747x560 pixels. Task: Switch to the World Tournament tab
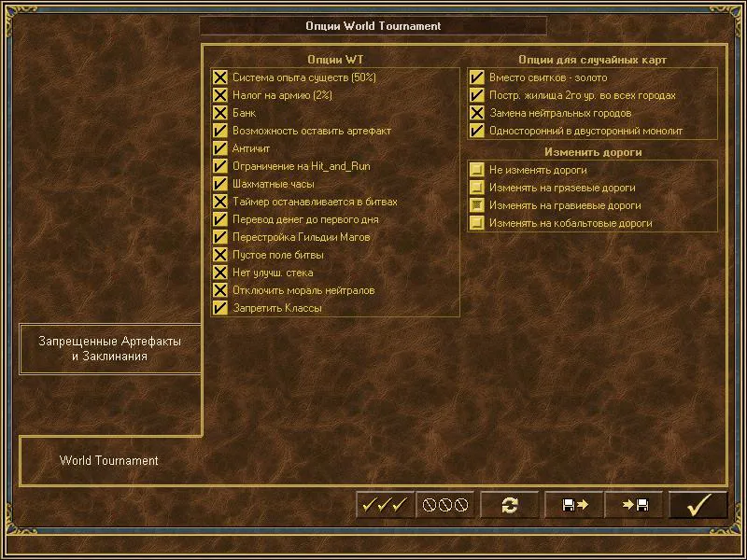click(x=109, y=460)
